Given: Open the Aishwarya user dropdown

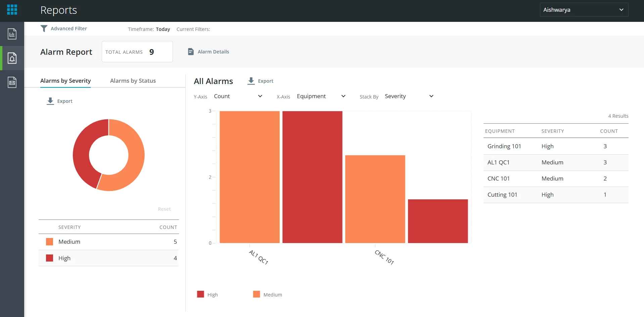Looking at the screenshot, I should [584, 10].
